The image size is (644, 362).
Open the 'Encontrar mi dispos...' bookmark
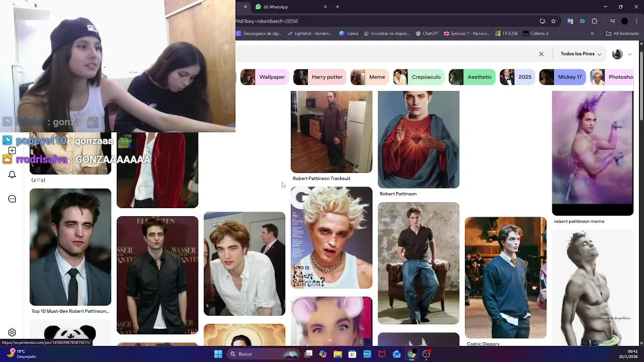(386, 34)
